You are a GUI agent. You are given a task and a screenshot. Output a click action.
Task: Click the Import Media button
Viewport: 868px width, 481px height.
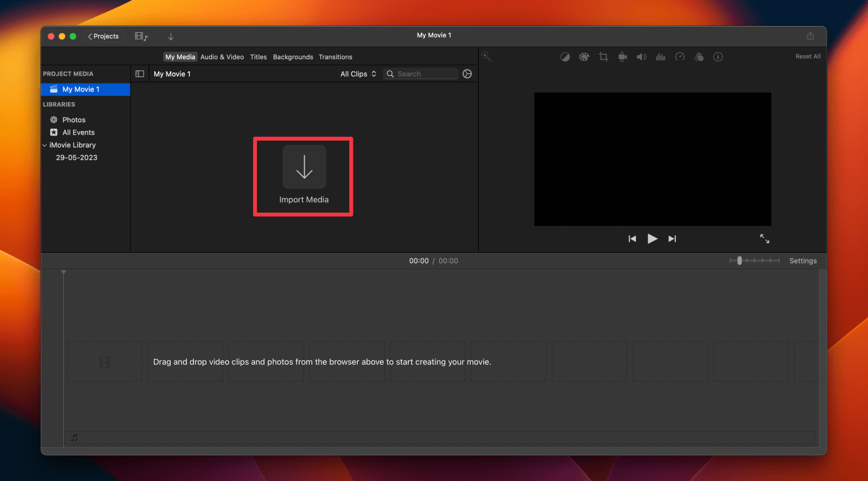(x=303, y=176)
